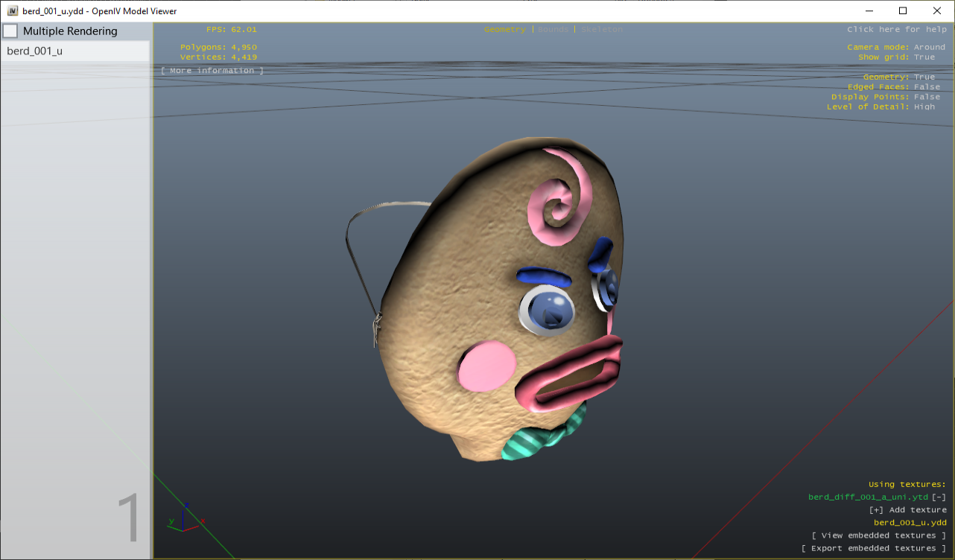The height and width of the screenshot is (560, 955).
Task: Enable the Multiple Rendering checkbox
Action: (10, 31)
